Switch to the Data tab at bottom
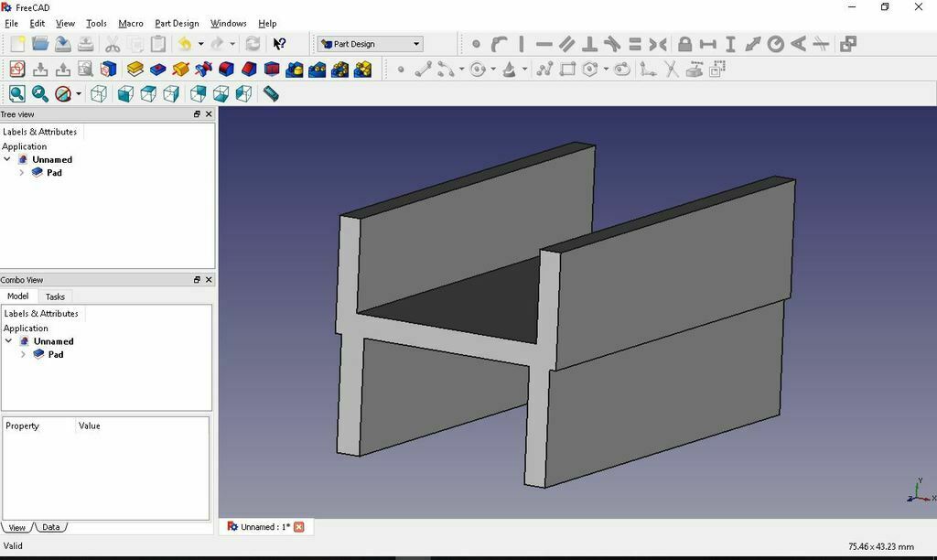Screen dimensions: 937x560 click(50, 526)
